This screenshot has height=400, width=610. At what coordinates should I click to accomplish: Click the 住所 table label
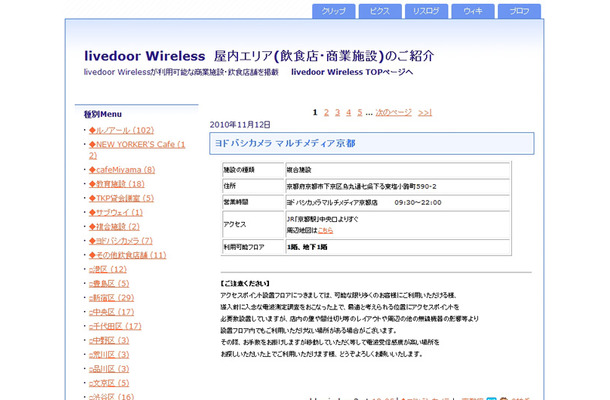(x=230, y=186)
